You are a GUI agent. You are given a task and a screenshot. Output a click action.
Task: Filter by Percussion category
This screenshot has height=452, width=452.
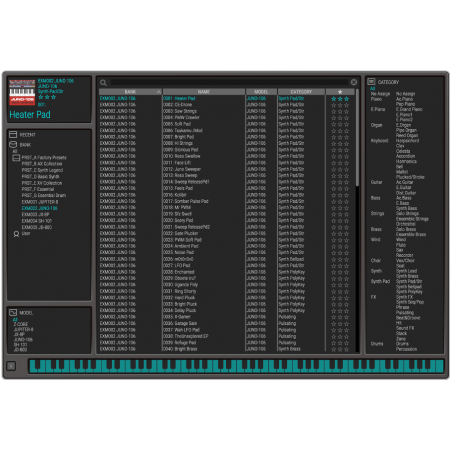pyautogui.click(x=406, y=349)
